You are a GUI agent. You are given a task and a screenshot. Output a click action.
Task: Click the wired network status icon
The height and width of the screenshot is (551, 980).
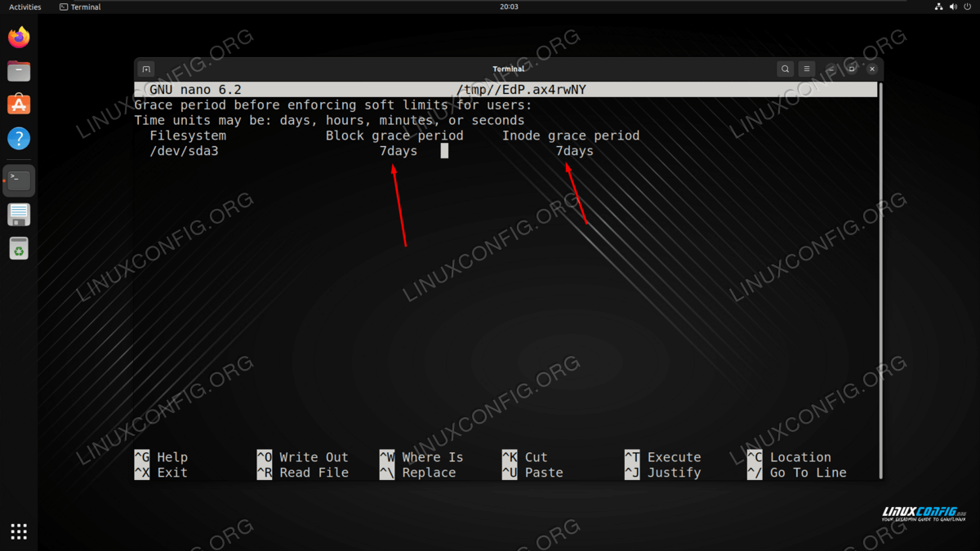[938, 7]
